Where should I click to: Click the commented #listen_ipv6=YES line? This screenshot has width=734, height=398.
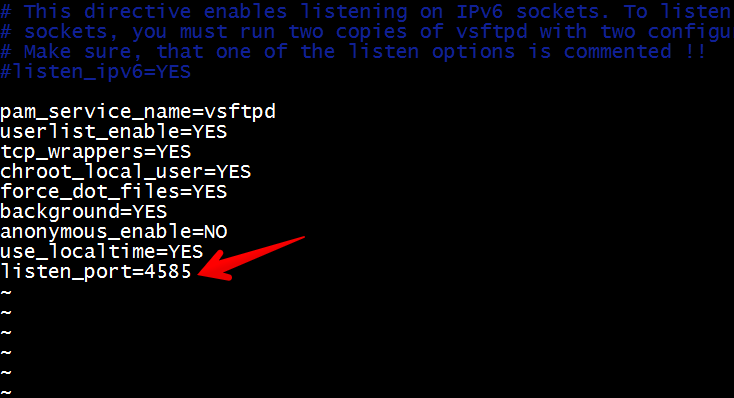[95, 72]
